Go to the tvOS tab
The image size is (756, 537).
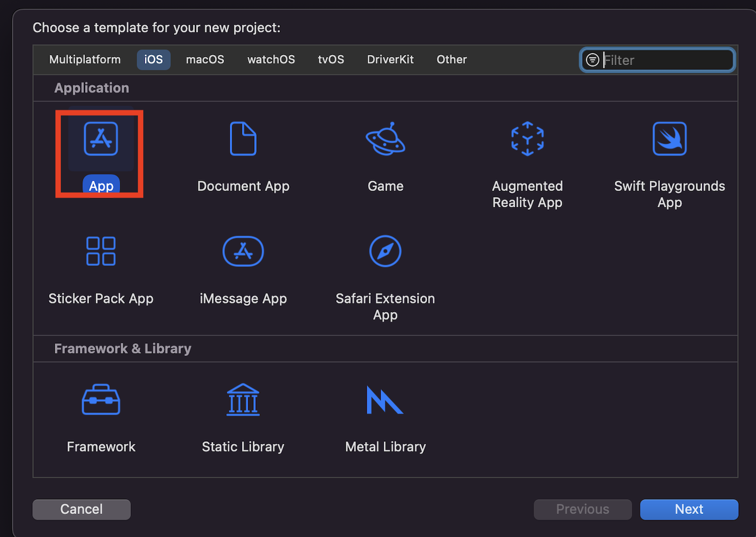[x=331, y=60]
